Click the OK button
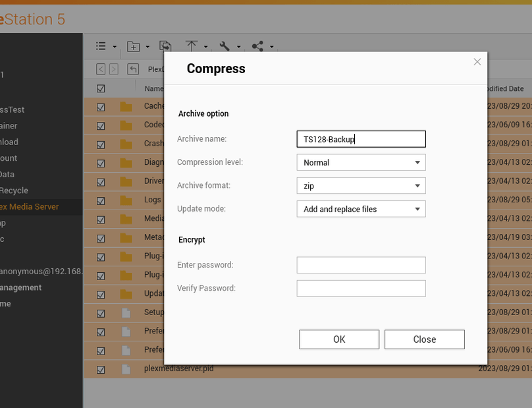Viewport: 532px width, 408px height. 339,339
